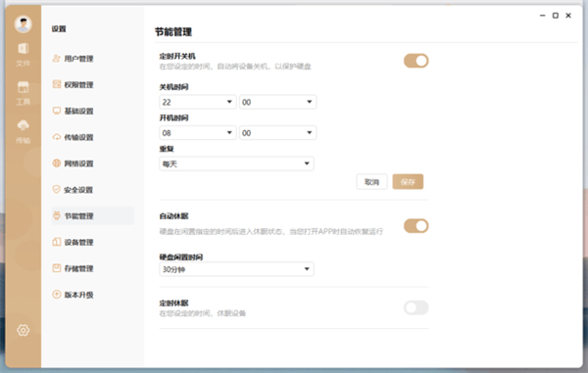Click the 定时休眠 label
The width and height of the screenshot is (588, 373).
[173, 303]
